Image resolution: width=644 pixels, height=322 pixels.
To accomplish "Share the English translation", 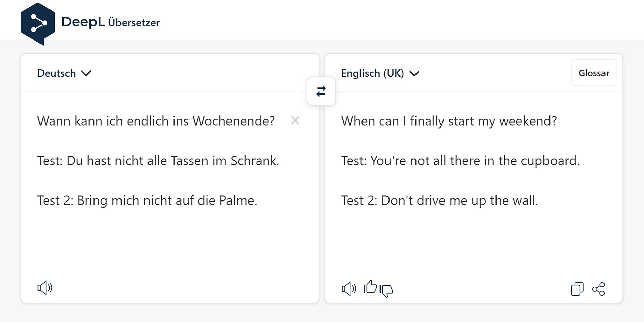I will [x=599, y=289].
